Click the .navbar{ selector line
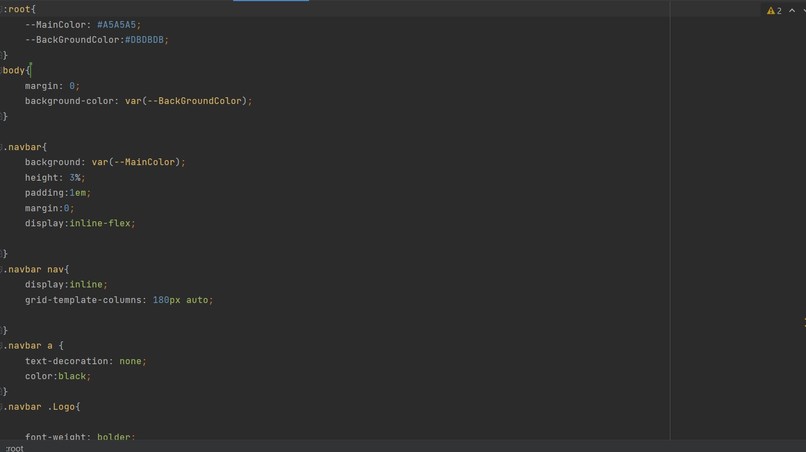Image resolution: width=806 pixels, height=452 pixels. [25, 147]
